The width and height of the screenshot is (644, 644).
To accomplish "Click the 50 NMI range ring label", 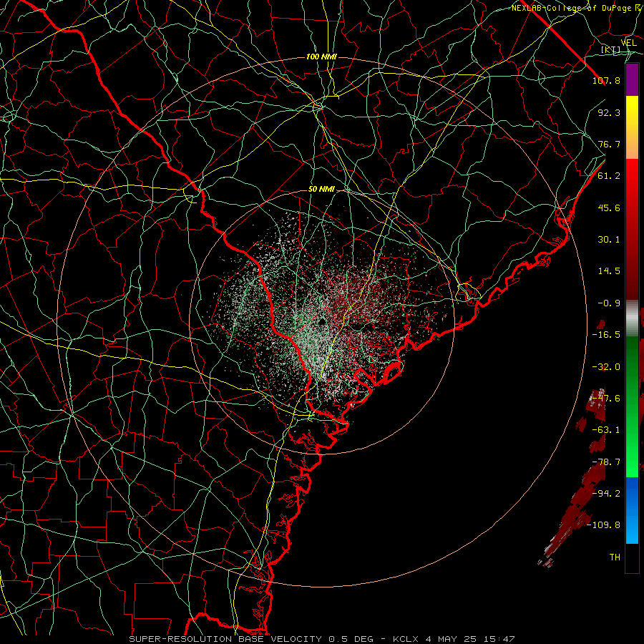I will tap(321, 190).
